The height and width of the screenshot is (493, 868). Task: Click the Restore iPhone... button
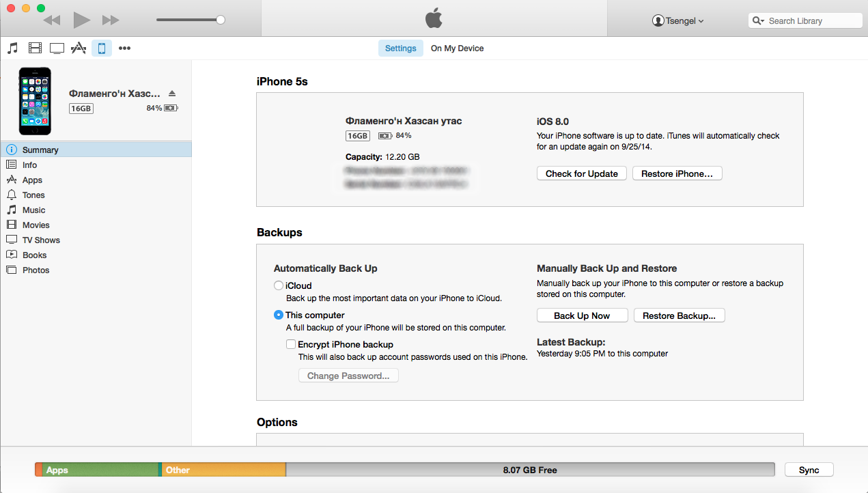[x=677, y=173]
